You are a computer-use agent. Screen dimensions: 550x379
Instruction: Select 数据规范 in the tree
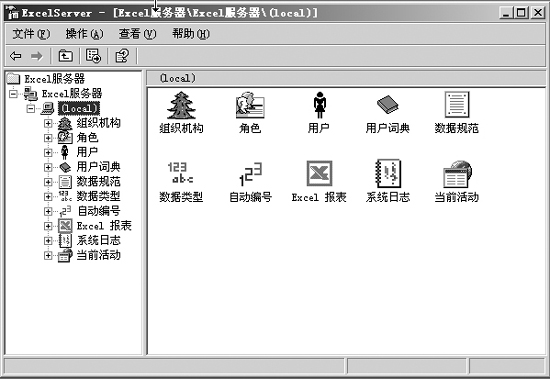click(99, 181)
